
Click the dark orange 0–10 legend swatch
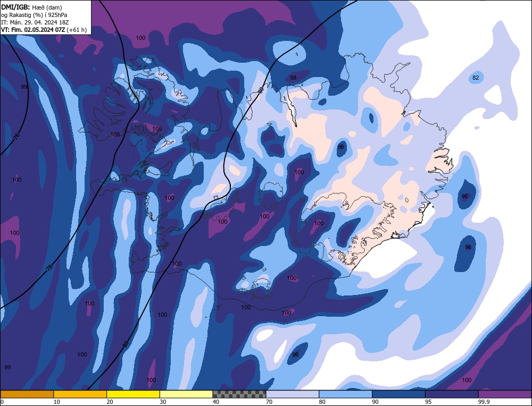tap(27, 394)
